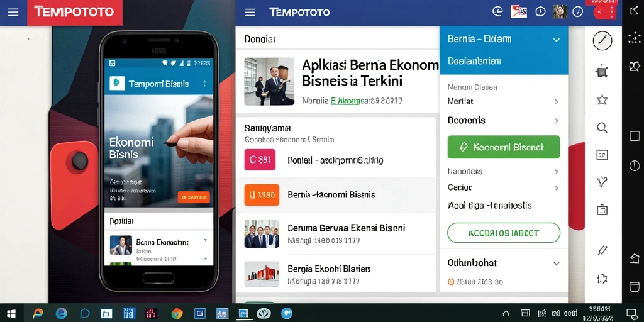This screenshot has width=644, height=322.
Task: Open the hamburger menu beside the red TEMPOTOTO logo
Action: click(13, 13)
